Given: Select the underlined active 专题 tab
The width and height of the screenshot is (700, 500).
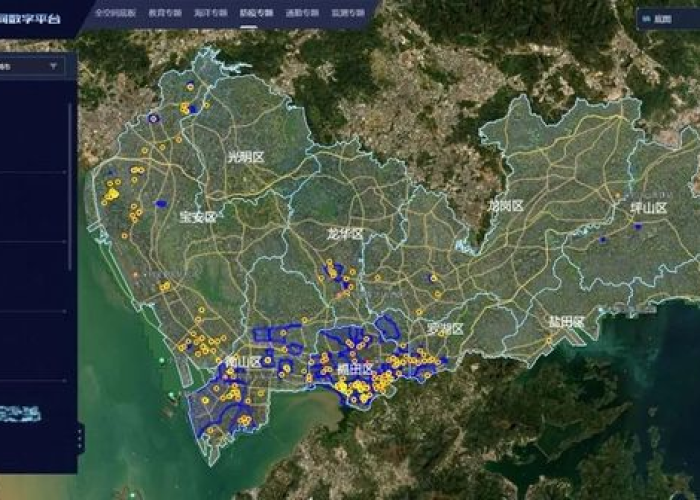Looking at the screenshot, I should (x=257, y=13).
